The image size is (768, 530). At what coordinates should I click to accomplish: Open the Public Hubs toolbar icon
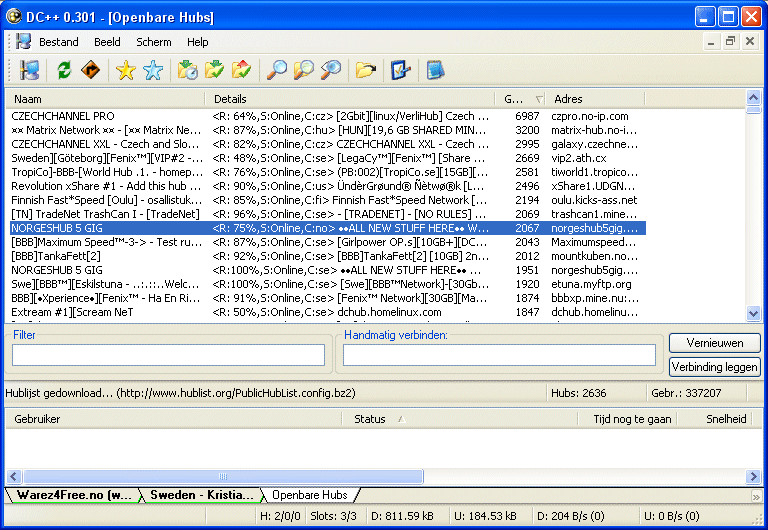[29, 71]
